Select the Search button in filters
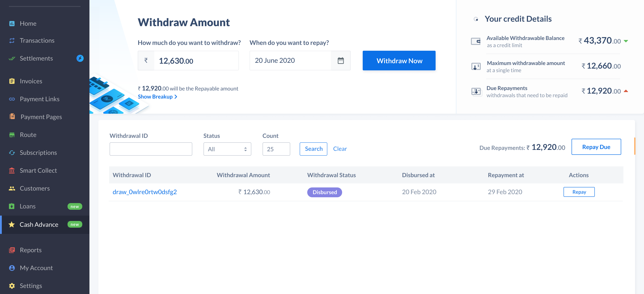Viewport: 644px width, 294px height. click(314, 149)
